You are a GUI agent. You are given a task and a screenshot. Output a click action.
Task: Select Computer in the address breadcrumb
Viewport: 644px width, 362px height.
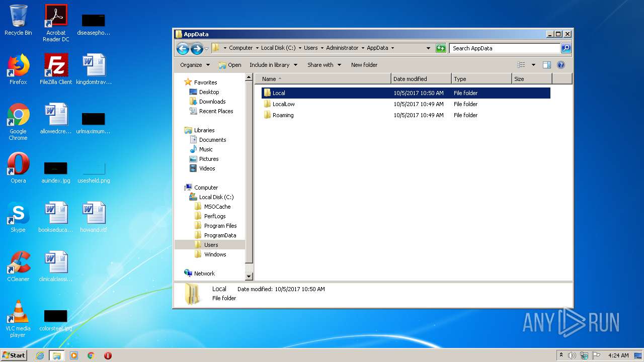241,48
